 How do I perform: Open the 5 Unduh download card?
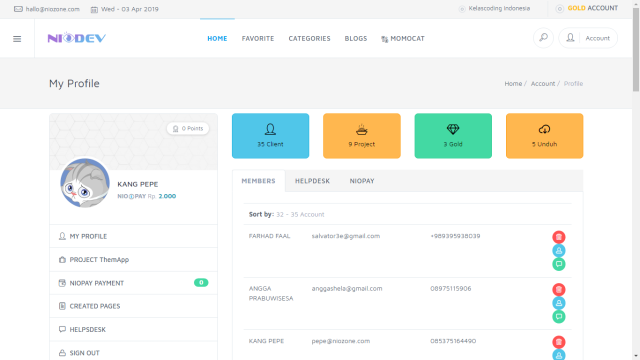[x=544, y=136]
